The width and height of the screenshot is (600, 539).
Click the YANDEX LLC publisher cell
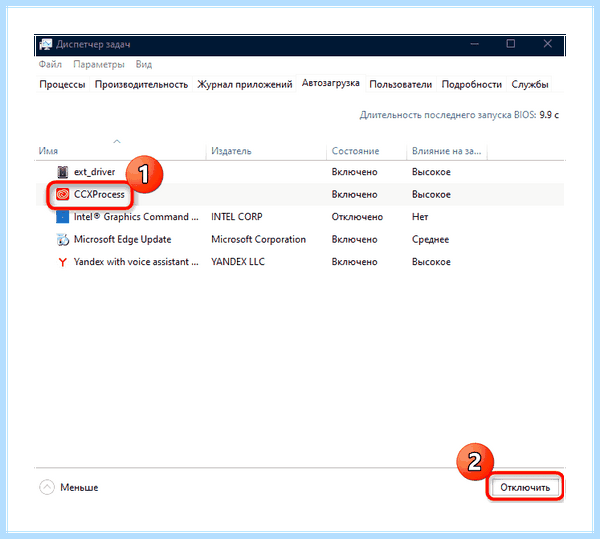coord(238,262)
